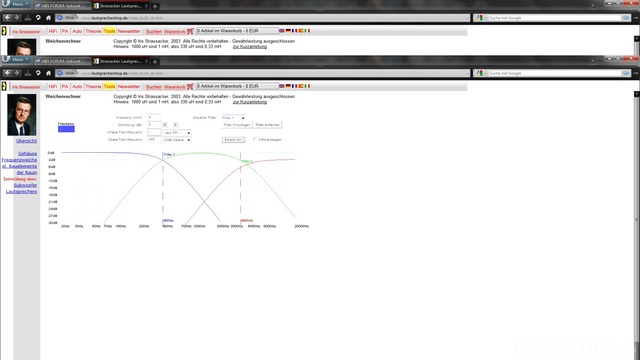Click the left arrow next to Dämpfung field
Viewport: 640px width, 360px height.
pyautogui.click(x=164, y=124)
